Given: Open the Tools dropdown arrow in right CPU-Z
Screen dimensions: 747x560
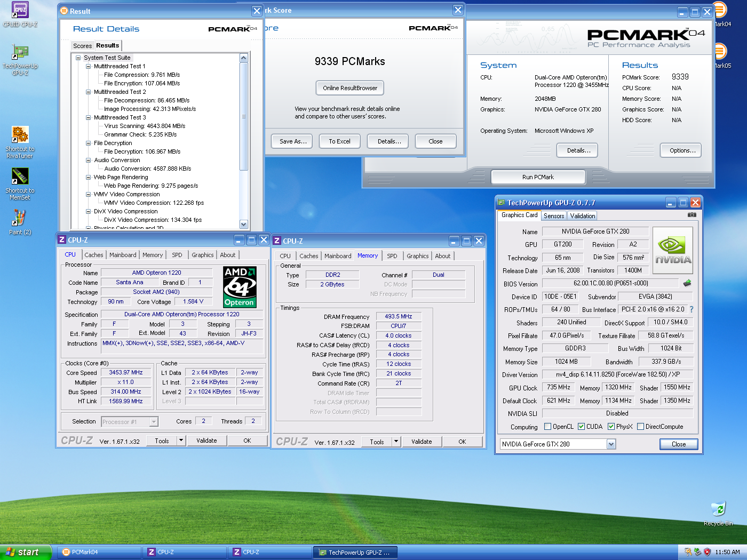Looking at the screenshot, I should [x=396, y=442].
